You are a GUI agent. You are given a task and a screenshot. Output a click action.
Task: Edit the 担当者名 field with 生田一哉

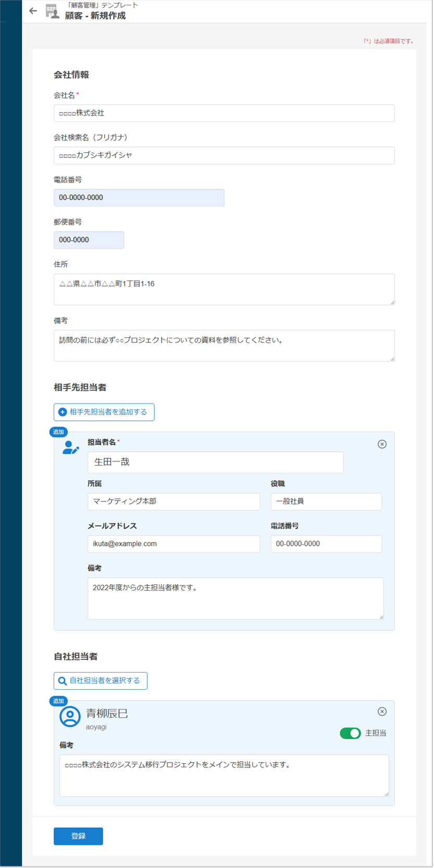point(215,462)
